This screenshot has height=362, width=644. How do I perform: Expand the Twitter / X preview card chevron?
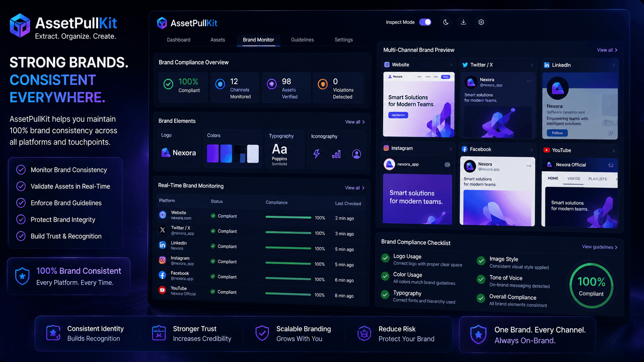[x=532, y=65]
